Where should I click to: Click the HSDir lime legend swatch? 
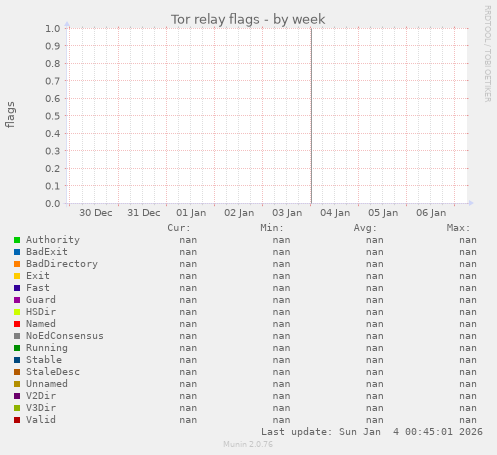[x=17, y=312]
